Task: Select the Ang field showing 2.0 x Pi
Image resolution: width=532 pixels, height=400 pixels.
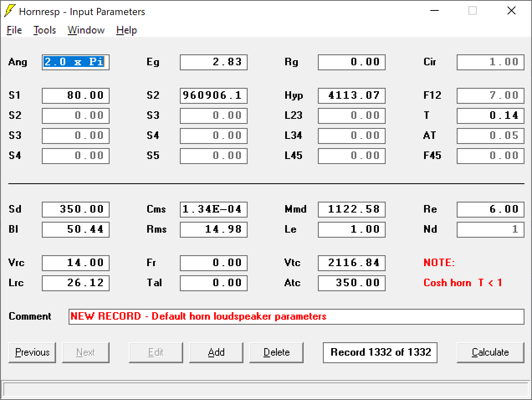Action: [76, 62]
